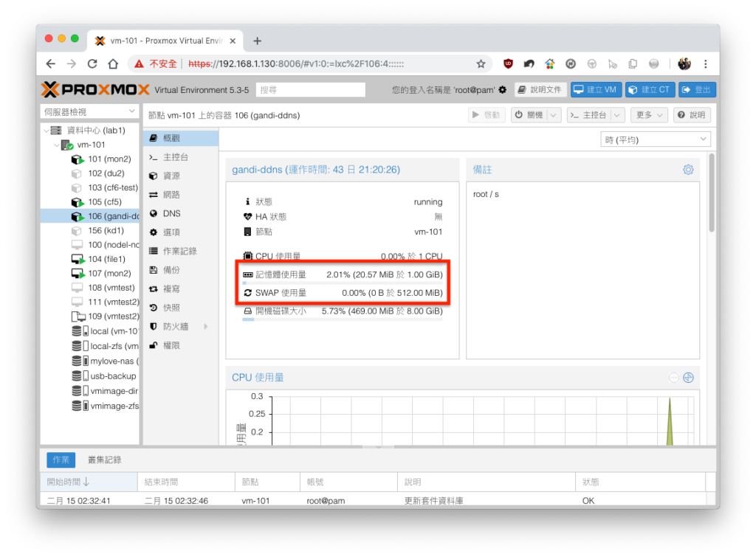Open the 伺服器檢視 view dropdown
This screenshot has width=756, height=557.
pyautogui.click(x=89, y=112)
